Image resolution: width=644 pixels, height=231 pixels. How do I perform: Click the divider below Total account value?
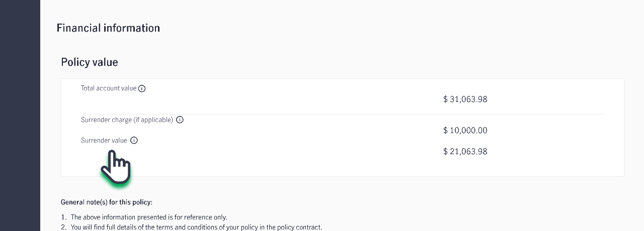pos(342,114)
